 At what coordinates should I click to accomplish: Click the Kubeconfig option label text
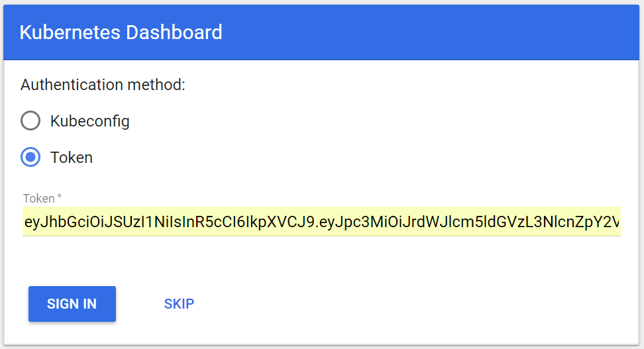coord(89,121)
